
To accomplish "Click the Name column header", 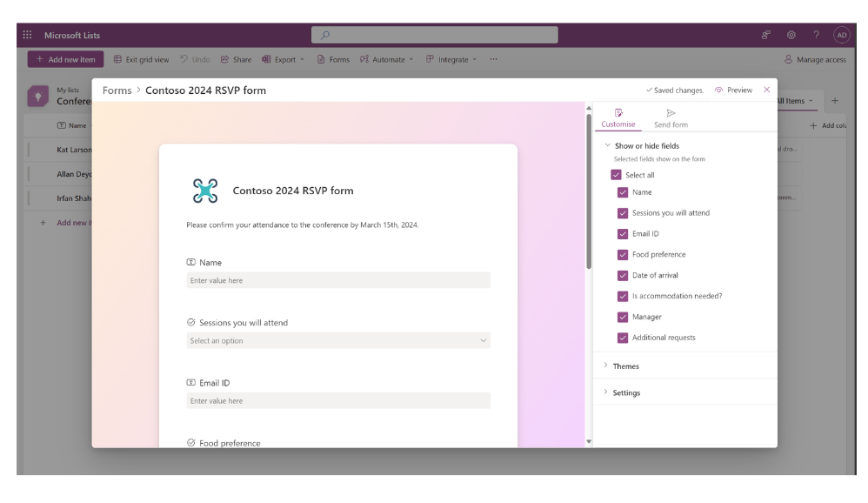I will 72,125.
